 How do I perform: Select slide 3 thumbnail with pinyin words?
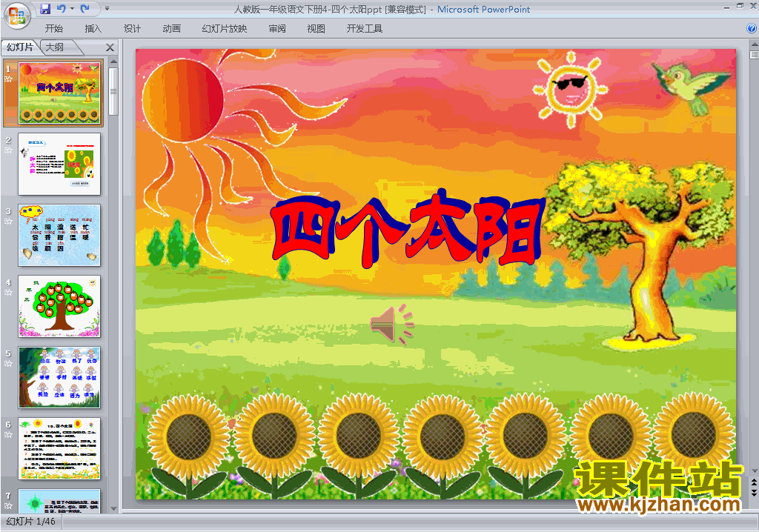point(59,236)
